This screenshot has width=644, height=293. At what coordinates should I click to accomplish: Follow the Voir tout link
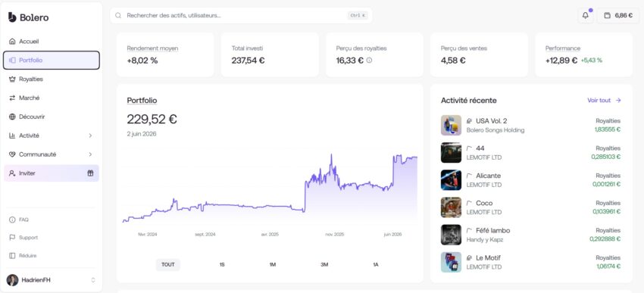tap(604, 101)
